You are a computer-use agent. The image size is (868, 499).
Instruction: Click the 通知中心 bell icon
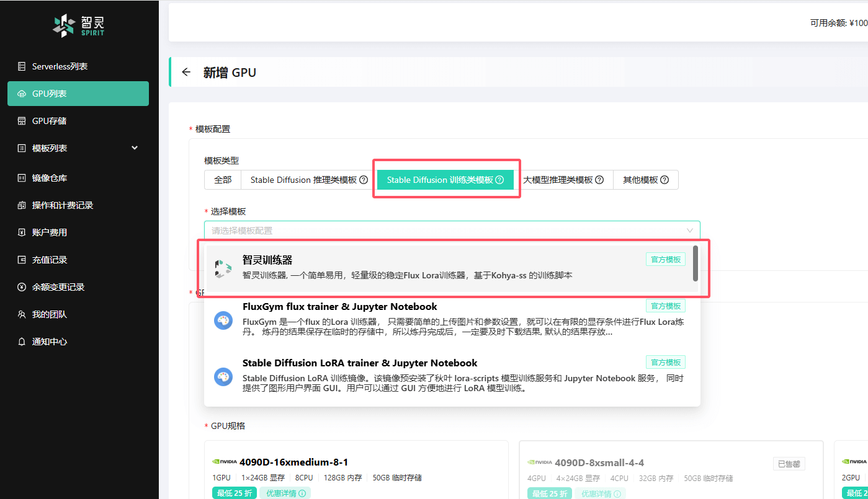(22, 342)
